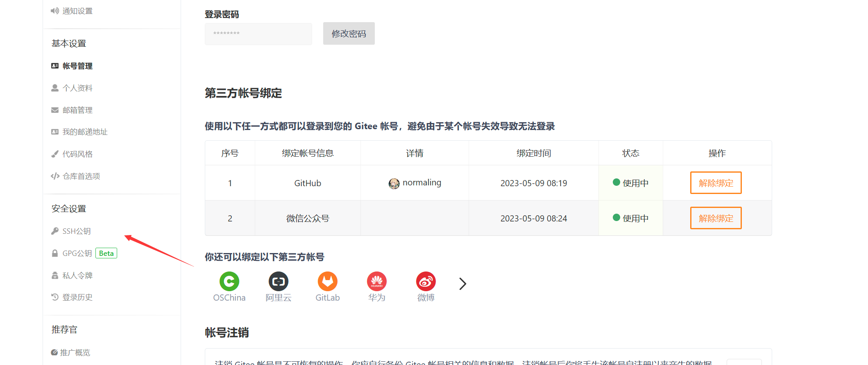Click the OSChina binding icon
Screen dimensions: 868x365
[x=229, y=281]
